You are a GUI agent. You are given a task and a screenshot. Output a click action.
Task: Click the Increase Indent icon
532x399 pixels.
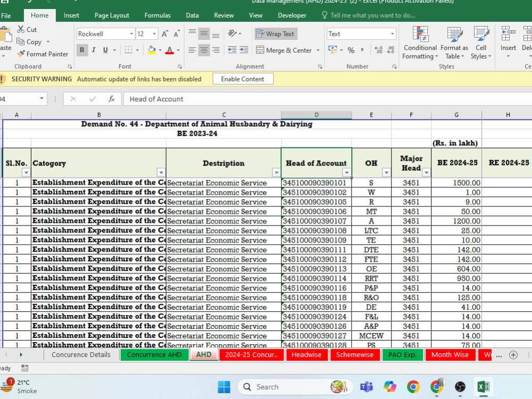(244, 50)
